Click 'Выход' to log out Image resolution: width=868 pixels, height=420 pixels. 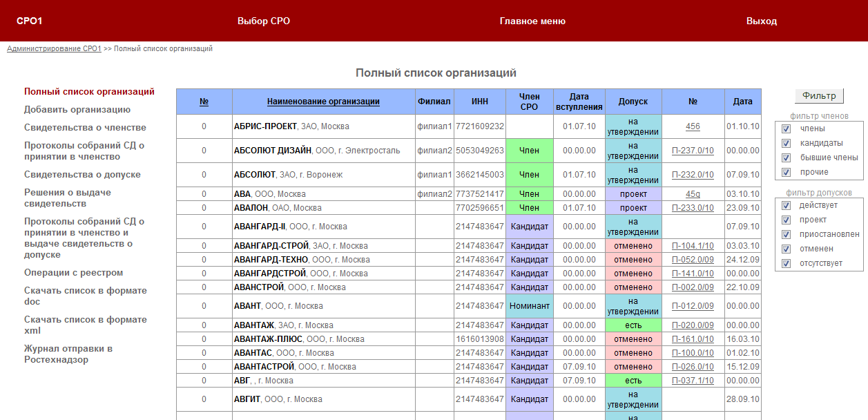click(761, 21)
